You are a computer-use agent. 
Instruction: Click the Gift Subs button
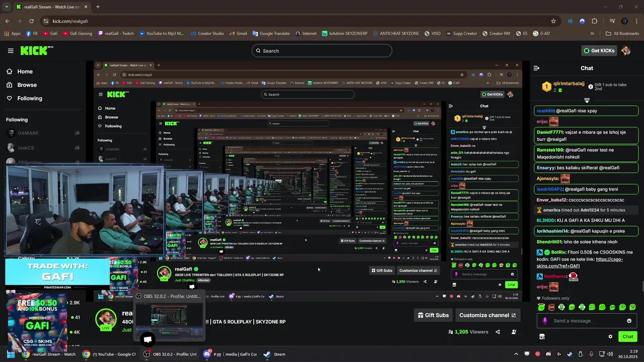[x=433, y=315]
